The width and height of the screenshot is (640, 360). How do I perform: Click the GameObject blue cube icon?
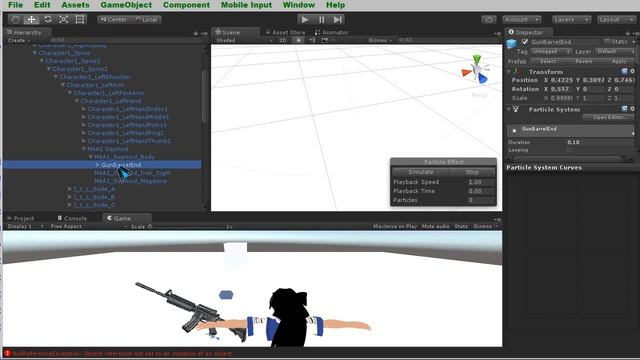coord(512,44)
